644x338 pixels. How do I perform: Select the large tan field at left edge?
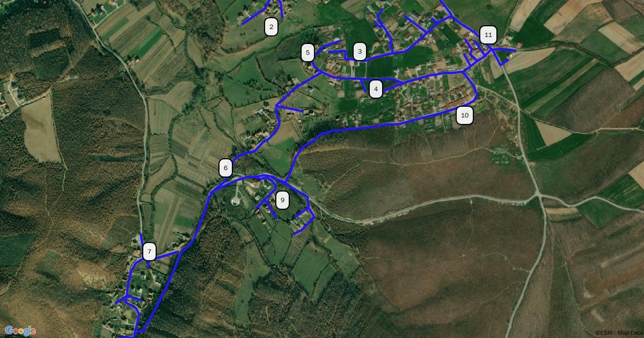coord(41,128)
